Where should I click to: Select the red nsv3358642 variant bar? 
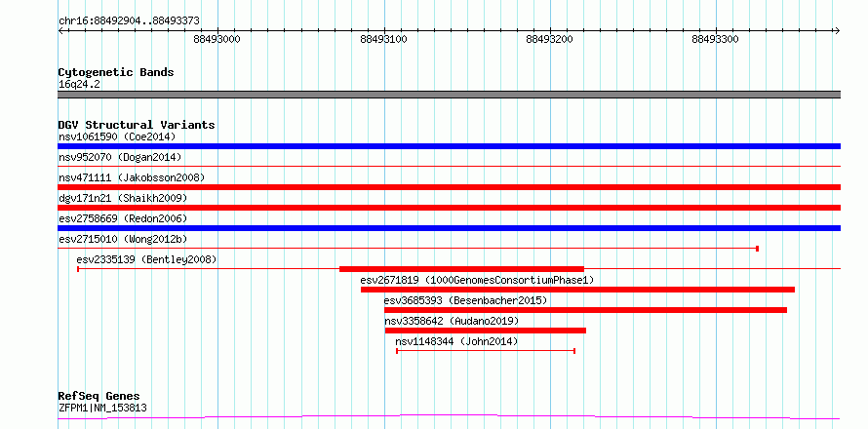[485, 331]
